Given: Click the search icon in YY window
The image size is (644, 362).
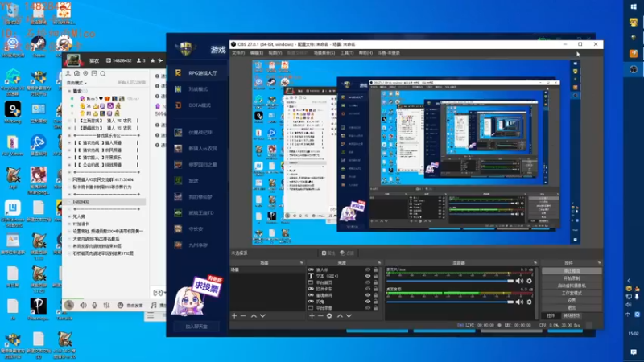Looking at the screenshot, I should coord(103,73).
